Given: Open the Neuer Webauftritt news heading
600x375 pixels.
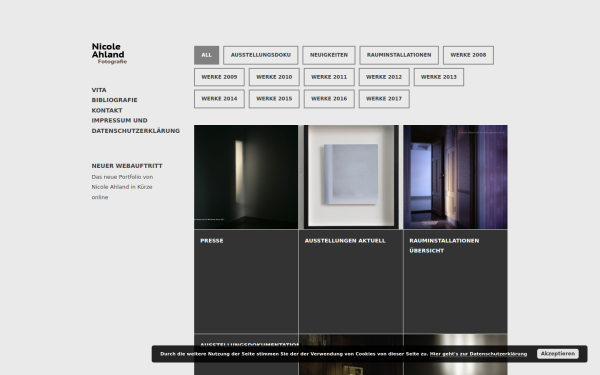Looking at the screenshot, I should click(x=127, y=166).
